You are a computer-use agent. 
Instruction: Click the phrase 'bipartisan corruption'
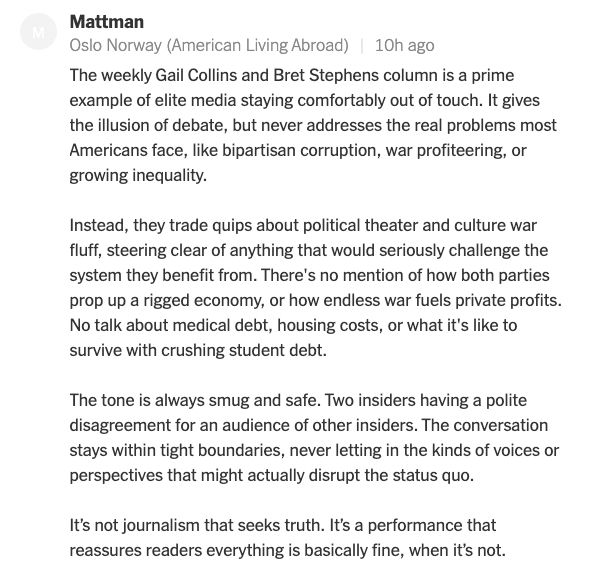click(299, 151)
